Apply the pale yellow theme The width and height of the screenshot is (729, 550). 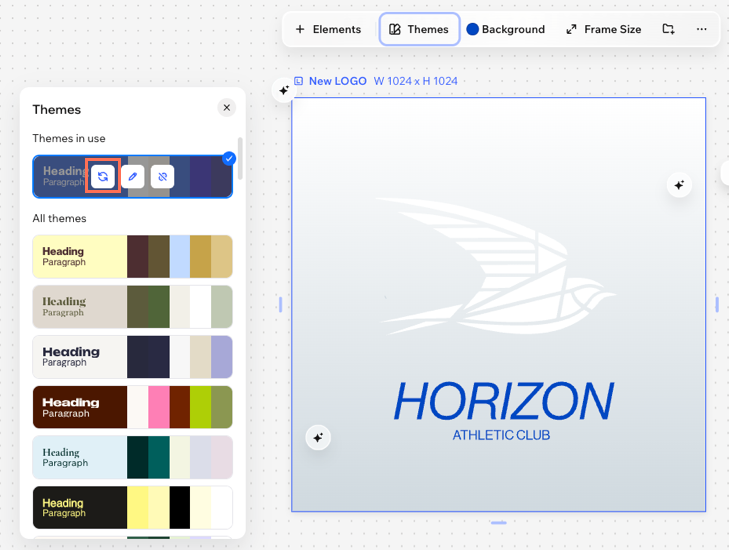(x=133, y=257)
